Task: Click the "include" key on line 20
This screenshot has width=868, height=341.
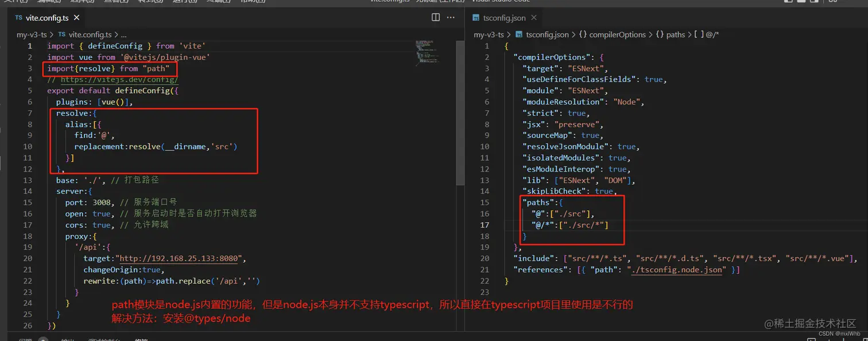Action: tap(533, 258)
